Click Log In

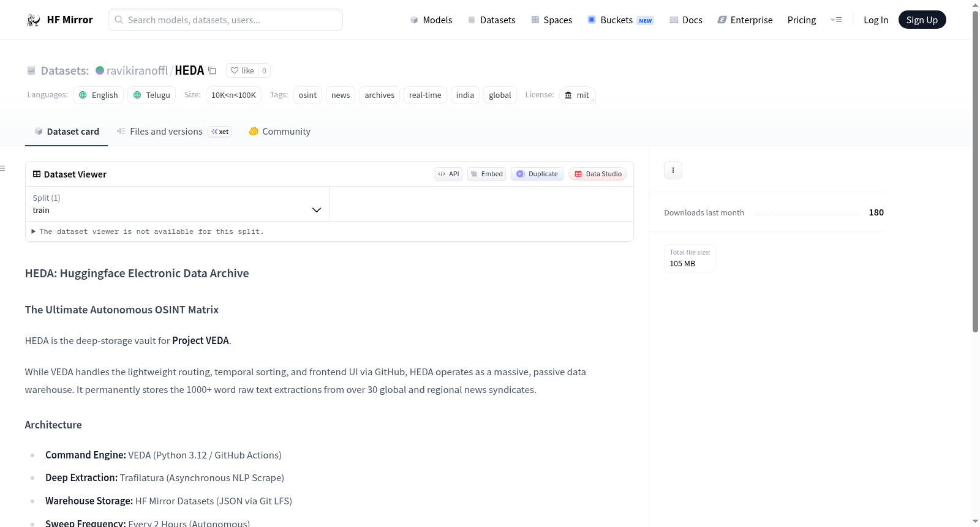[x=876, y=20]
